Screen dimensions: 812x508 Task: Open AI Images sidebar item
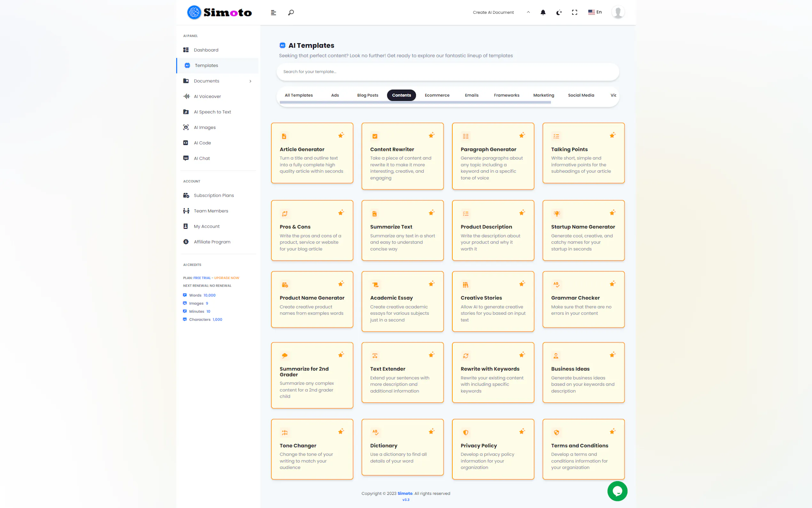pyautogui.click(x=204, y=127)
